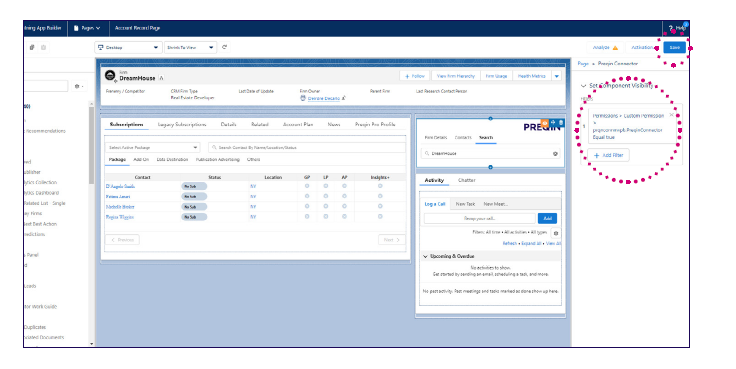
Task: Select Contacts tab in Preqin component
Action: 463,138
